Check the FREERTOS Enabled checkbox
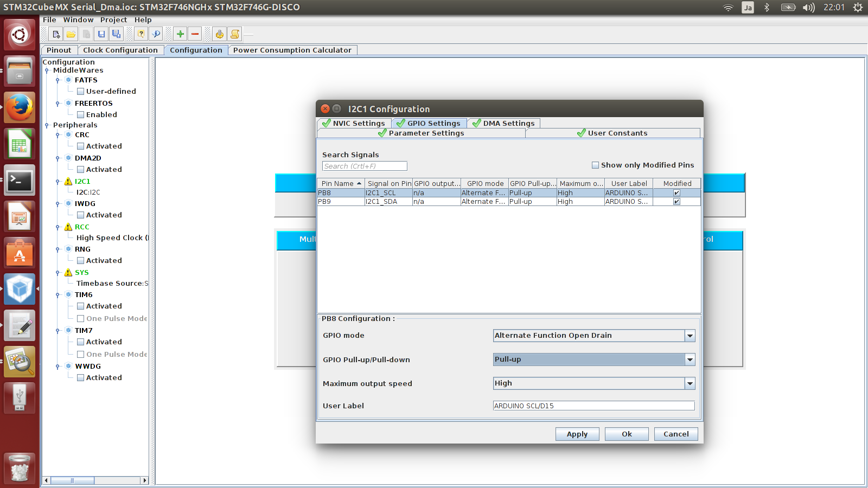Screen dimensions: 868x488 click(x=80, y=115)
